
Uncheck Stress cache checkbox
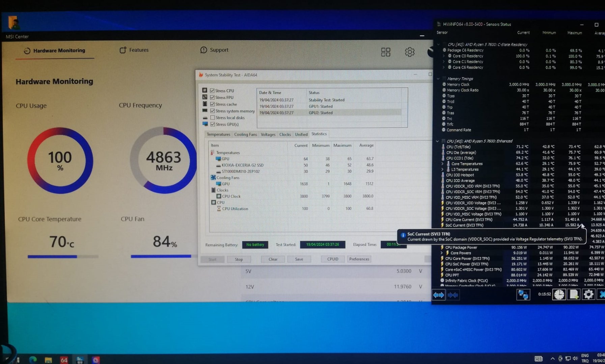coord(212,104)
